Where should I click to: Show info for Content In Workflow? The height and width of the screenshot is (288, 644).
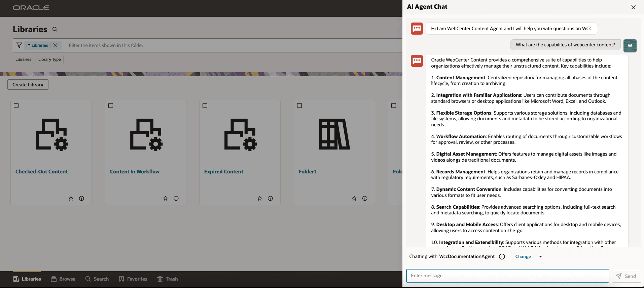[176, 199]
